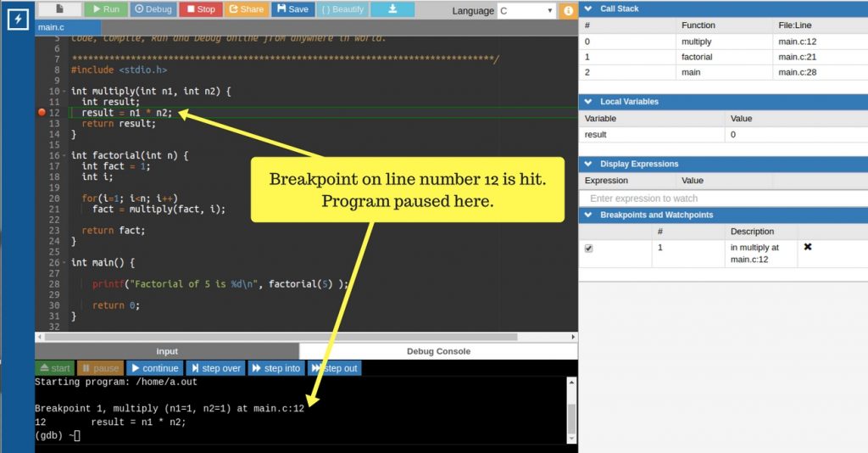
Task: Click the Enter expression to watch field
Action: click(x=722, y=199)
